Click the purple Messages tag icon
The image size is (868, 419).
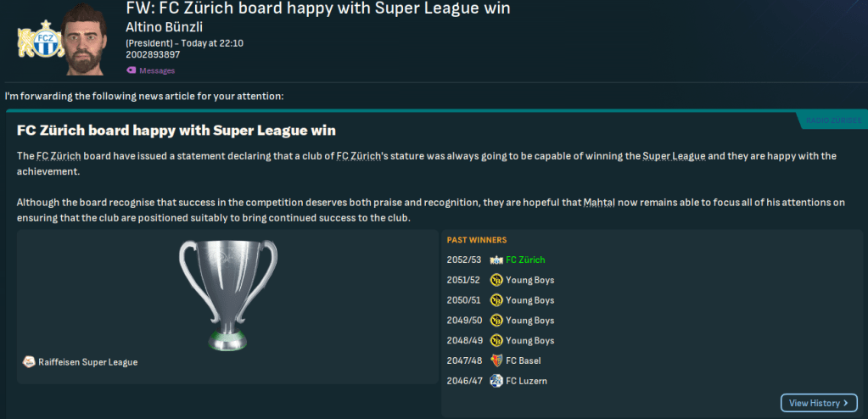click(131, 70)
